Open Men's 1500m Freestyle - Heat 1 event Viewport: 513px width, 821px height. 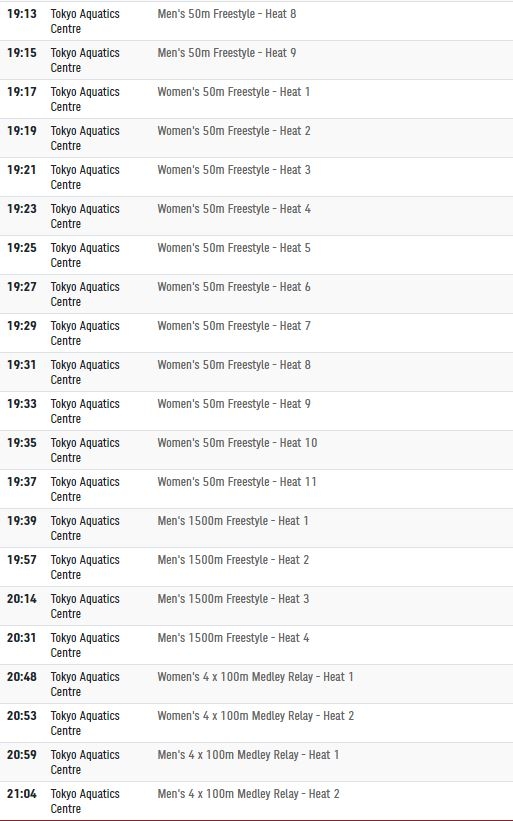[x=233, y=521]
